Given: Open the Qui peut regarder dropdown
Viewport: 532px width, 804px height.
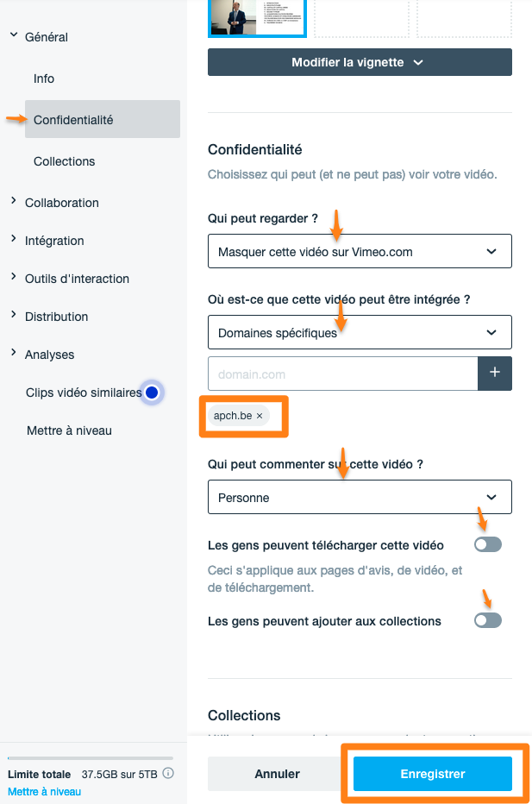Looking at the screenshot, I should 360,251.
